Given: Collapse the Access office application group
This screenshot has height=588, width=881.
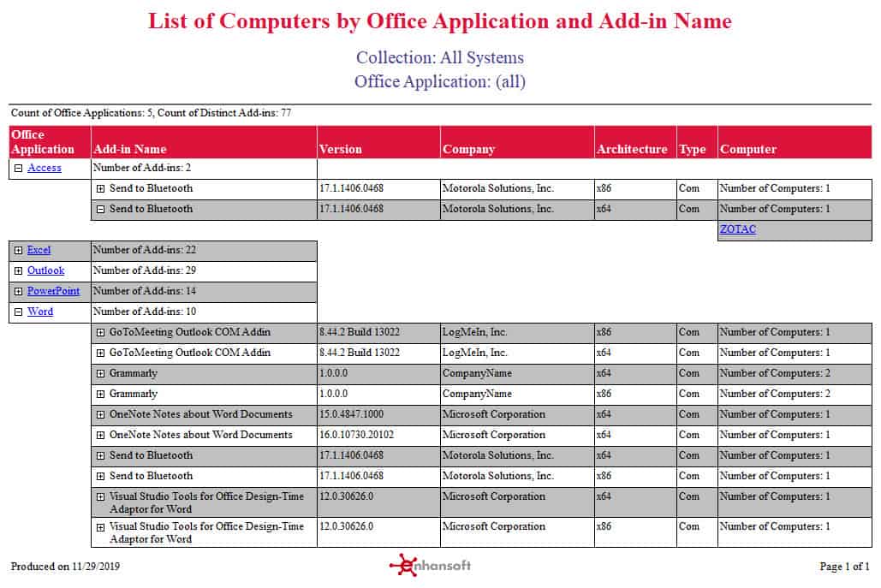Looking at the screenshot, I should click(19, 168).
